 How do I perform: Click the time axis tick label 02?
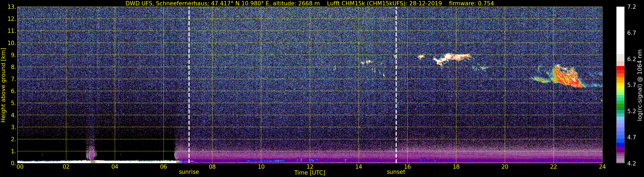tap(66, 167)
